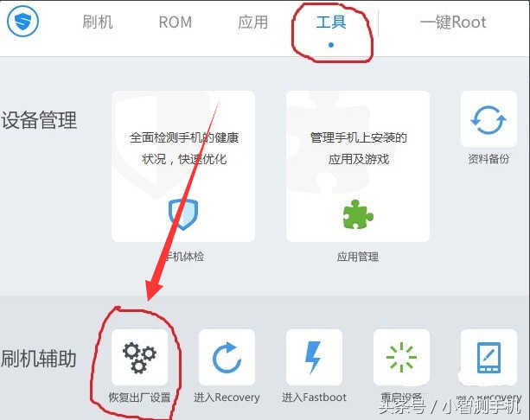Viewport: 530px width, 420px height.
Task: Switch to the ROM tab
Action: pos(176,22)
